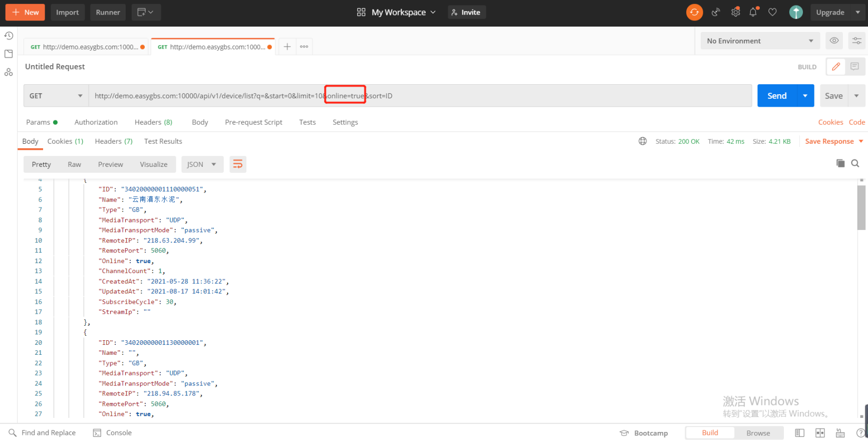Open the help question mark icon
Screen dimensions: 868x440
point(860,433)
